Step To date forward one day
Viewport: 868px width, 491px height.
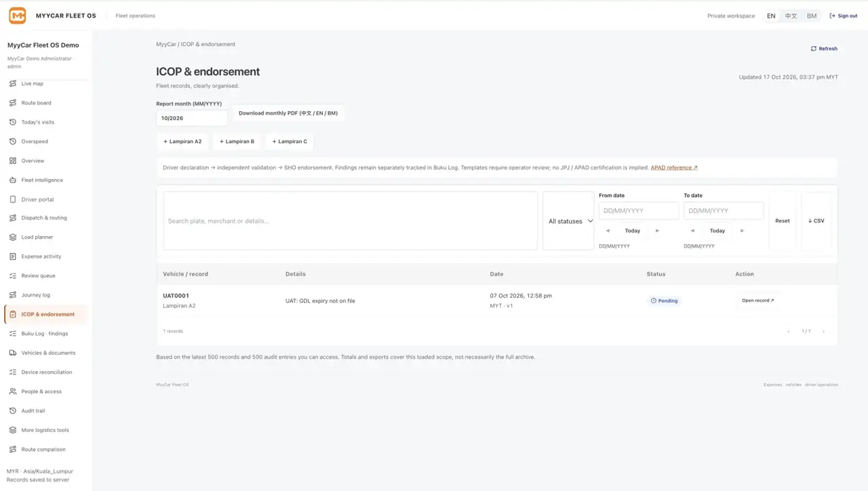(742, 231)
